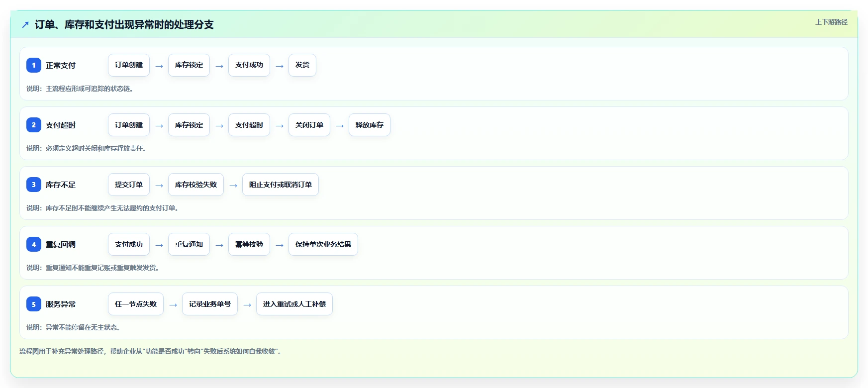Select number badge 2 for 支付超时
Screen dimensions: 868x388
(x=34, y=125)
